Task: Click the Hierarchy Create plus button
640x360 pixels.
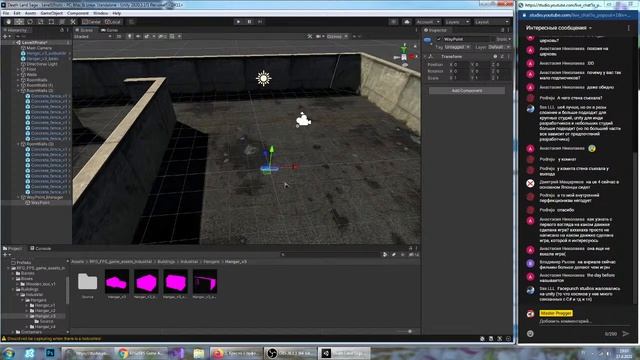Action: (x=6, y=36)
